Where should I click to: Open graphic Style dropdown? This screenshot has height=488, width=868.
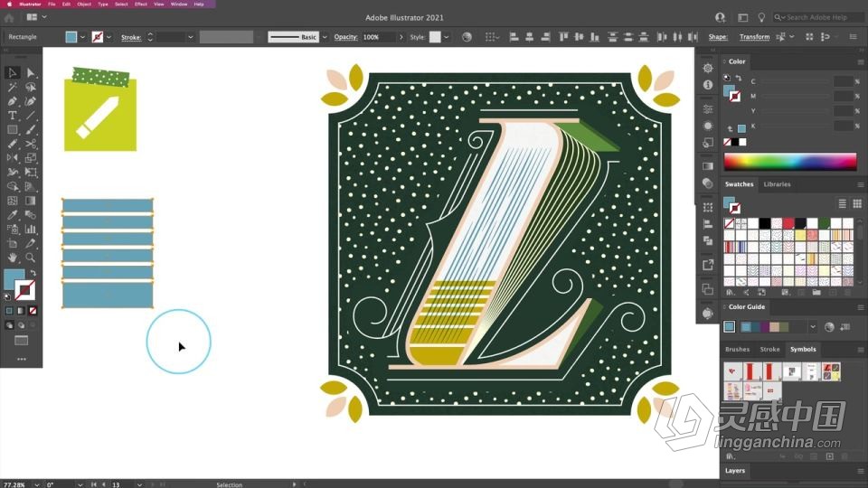446,37
